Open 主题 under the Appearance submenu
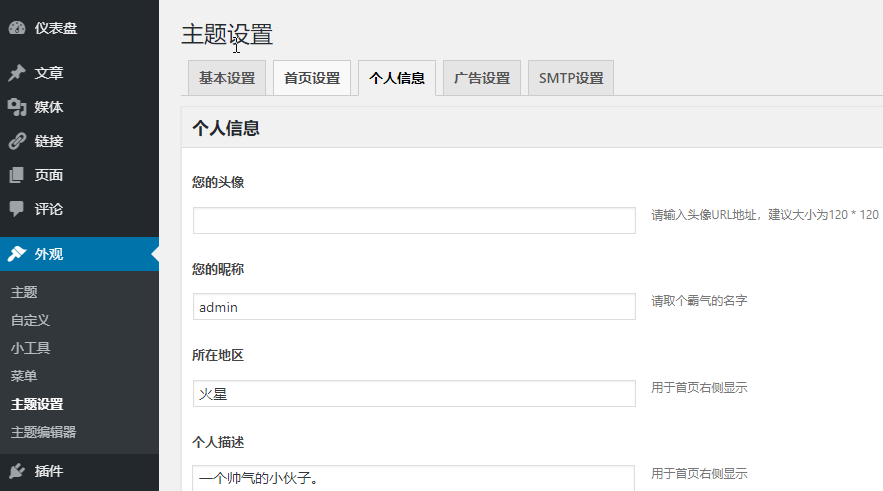 pos(24,292)
